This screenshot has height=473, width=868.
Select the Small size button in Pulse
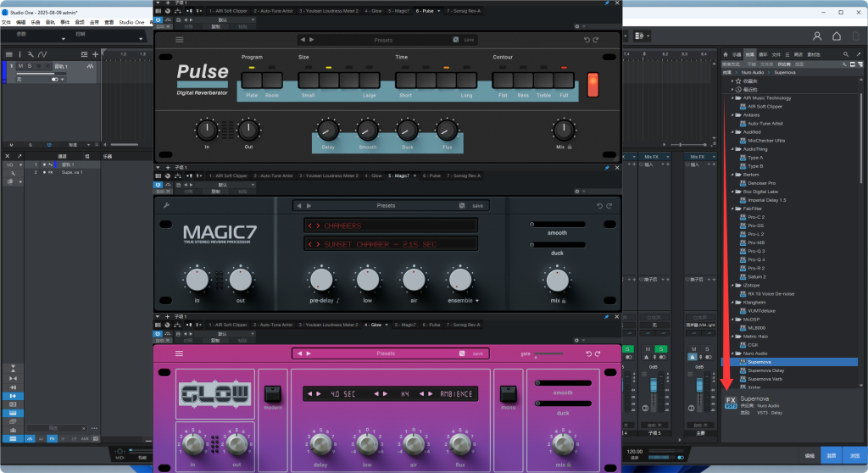[x=309, y=81]
